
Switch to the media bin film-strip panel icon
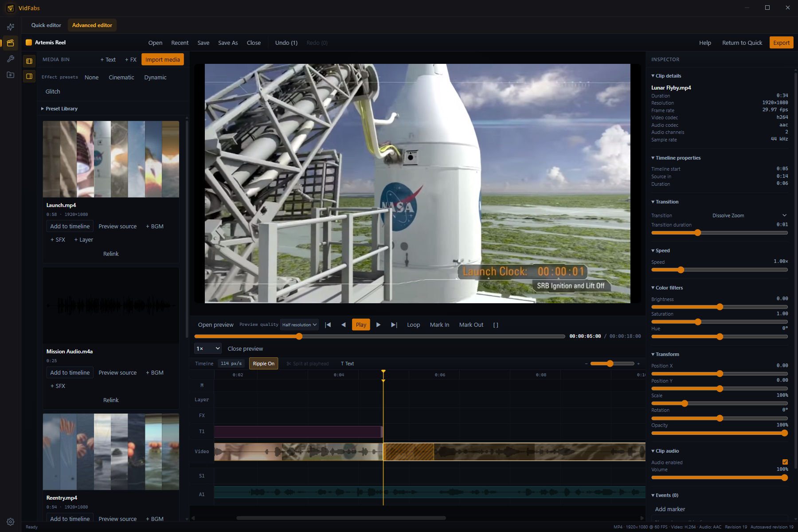click(x=29, y=61)
